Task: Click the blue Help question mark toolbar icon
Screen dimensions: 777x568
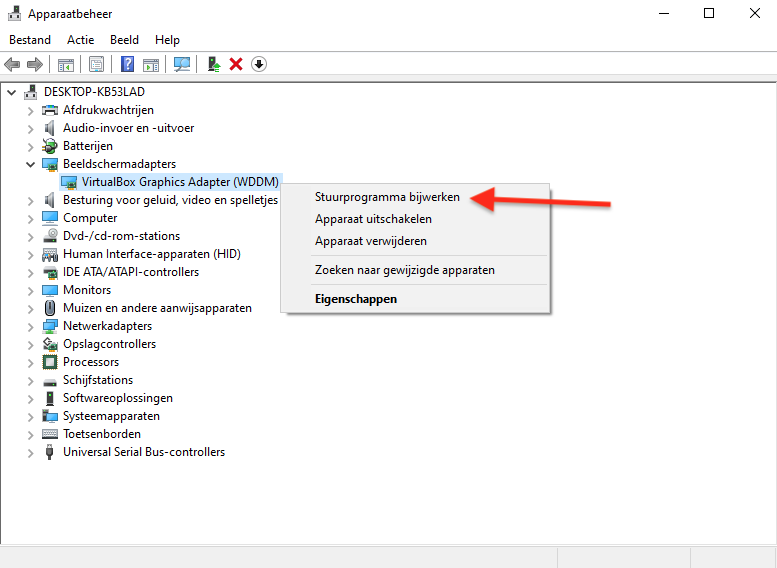Action: [x=127, y=64]
